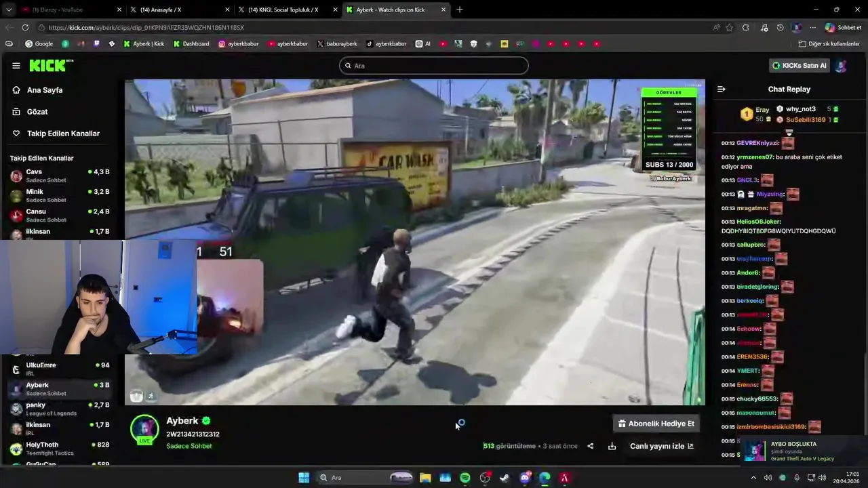This screenshot has height=488, width=868.
Task: Click chat user yrmzenes07
Action: click(x=755, y=157)
